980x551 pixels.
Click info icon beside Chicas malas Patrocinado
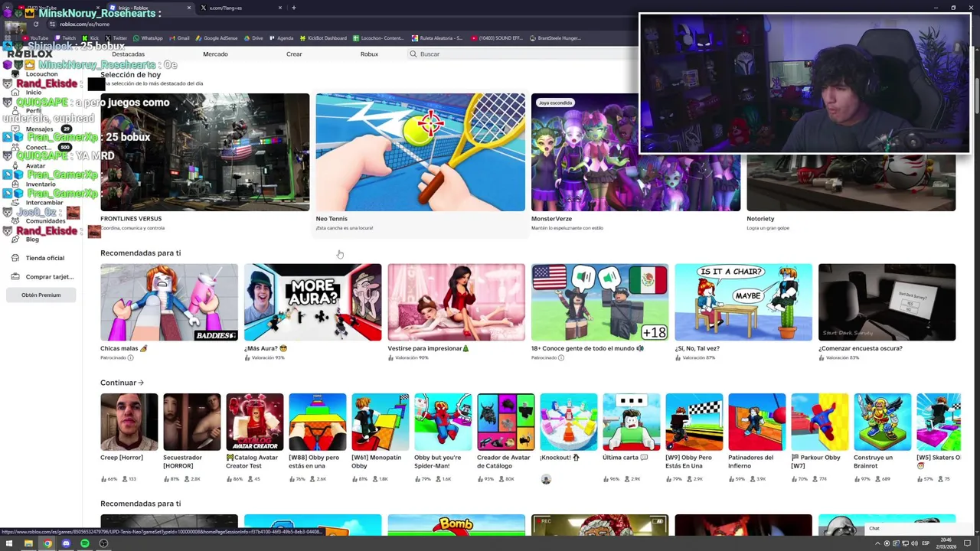[x=130, y=357]
